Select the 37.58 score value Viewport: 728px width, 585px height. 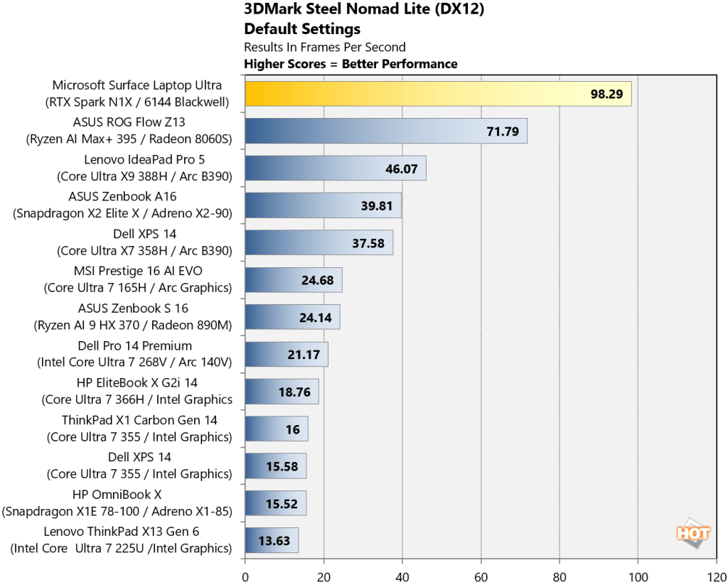click(x=368, y=243)
